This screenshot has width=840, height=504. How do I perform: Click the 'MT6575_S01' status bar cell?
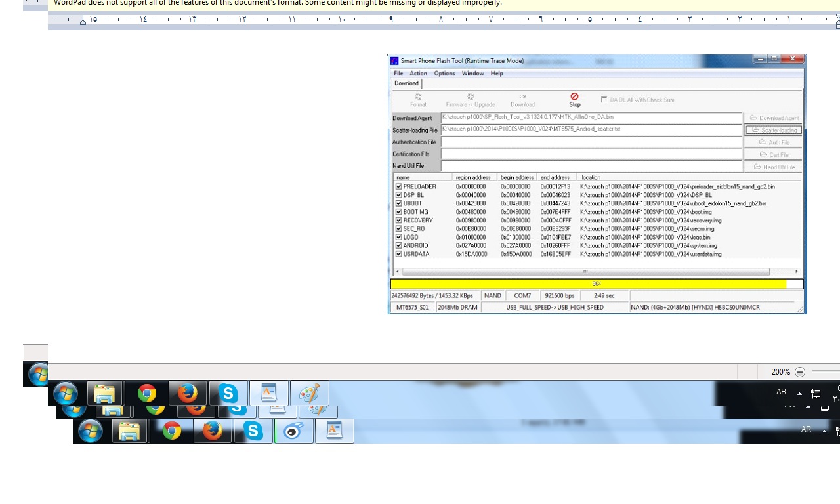point(412,307)
